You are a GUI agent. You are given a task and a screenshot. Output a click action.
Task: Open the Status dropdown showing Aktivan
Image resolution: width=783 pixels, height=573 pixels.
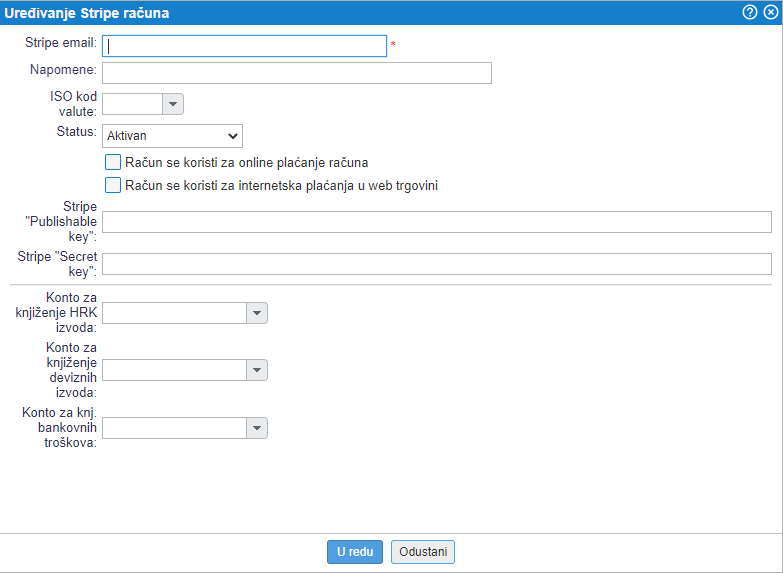pyautogui.click(x=172, y=136)
